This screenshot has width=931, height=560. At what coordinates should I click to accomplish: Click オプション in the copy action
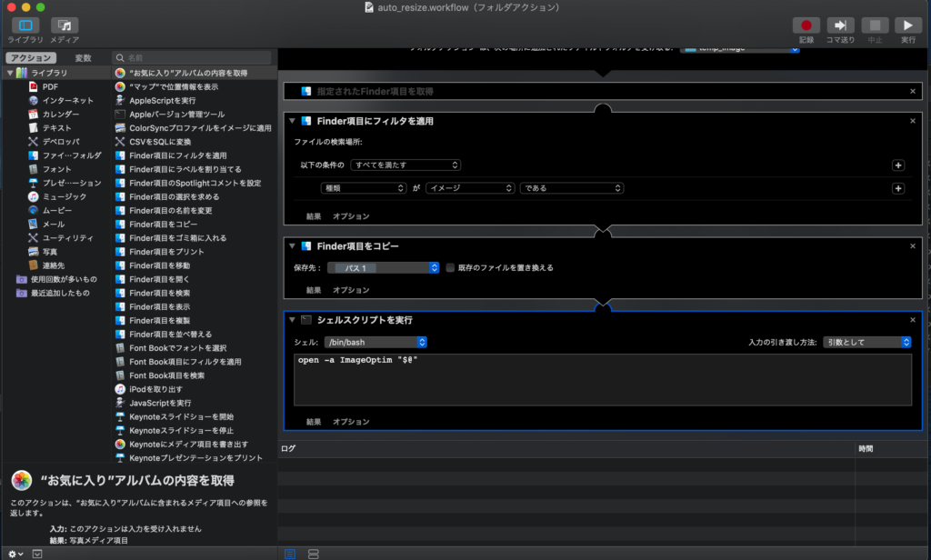[351, 290]
